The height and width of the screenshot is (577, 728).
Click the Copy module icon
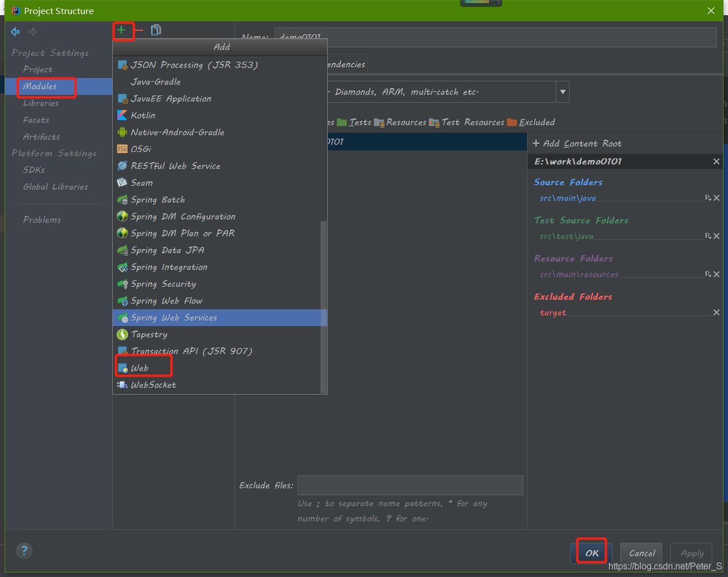point(156,30)
